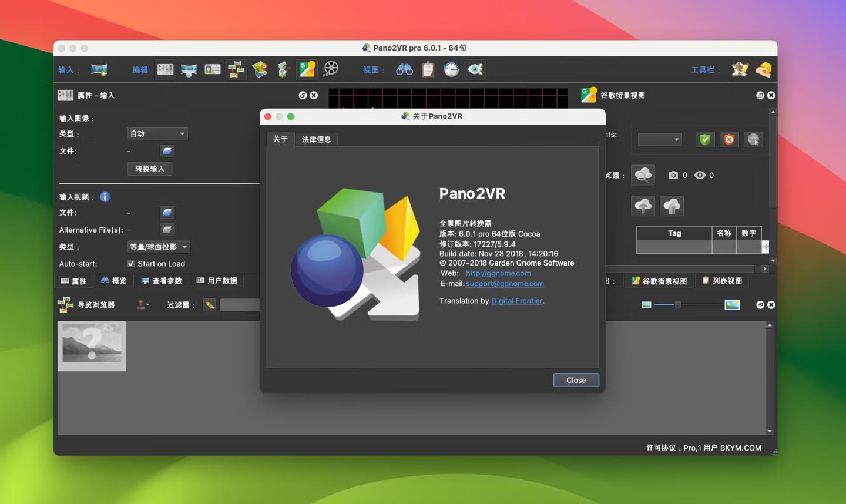Browse for input video file
The image size is (846, 504).
pos(167,212)
